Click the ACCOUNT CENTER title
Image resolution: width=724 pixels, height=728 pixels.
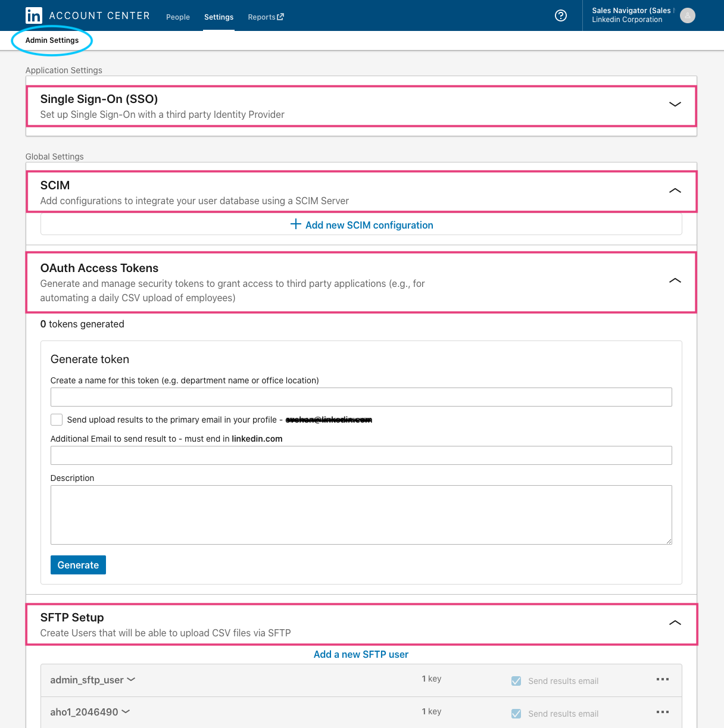point(99,15)
